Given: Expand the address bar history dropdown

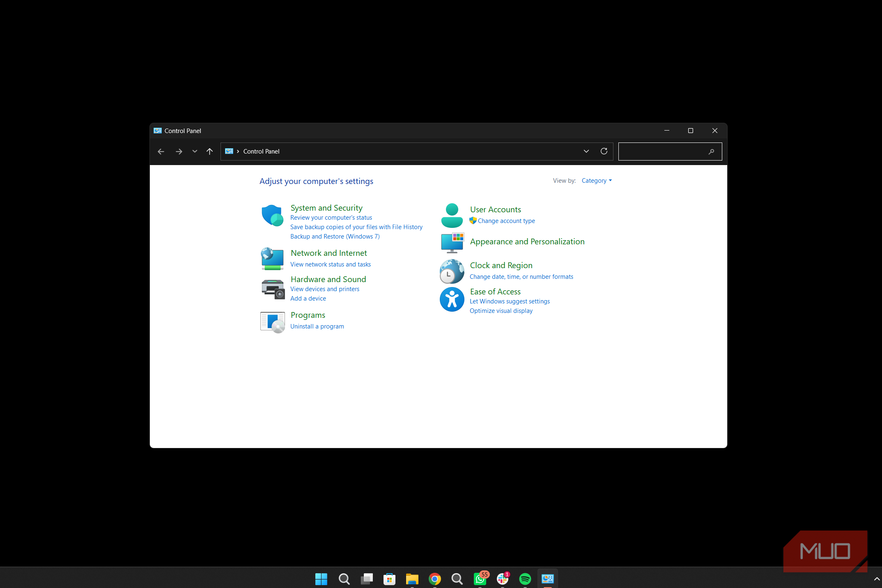Looking at the screenshot, I should pos(586,151).
